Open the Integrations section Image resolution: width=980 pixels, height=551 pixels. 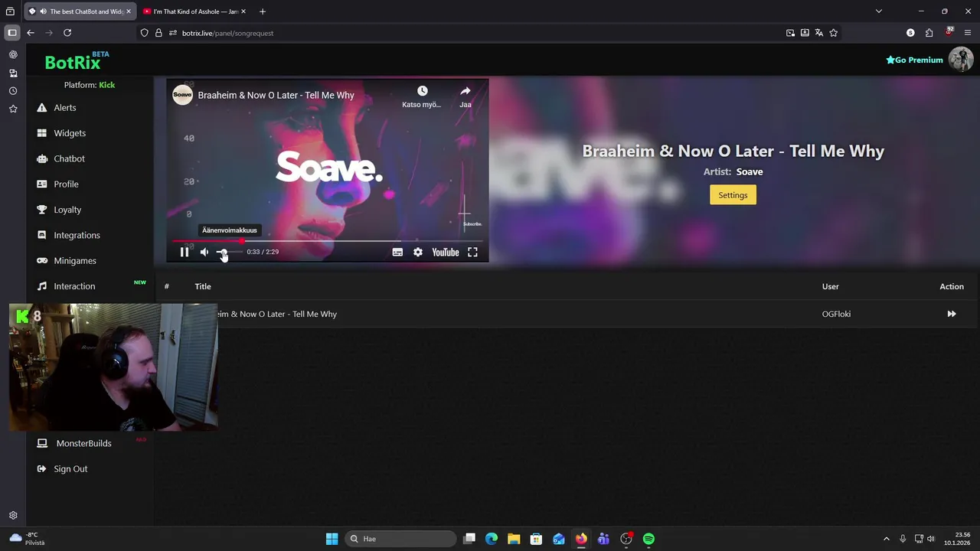[77, 235]
